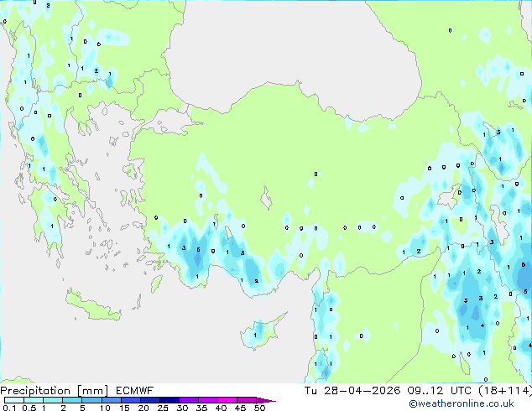Click the 40–45 mm legend color swatch
The width and height of the screenshot is (532, 411).
[227, 400]
